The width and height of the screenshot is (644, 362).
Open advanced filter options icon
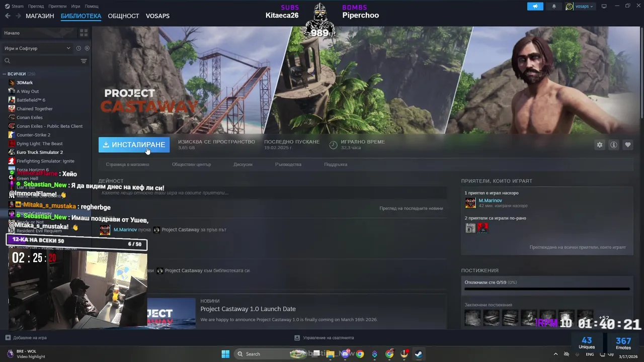[x=84, y=61]
